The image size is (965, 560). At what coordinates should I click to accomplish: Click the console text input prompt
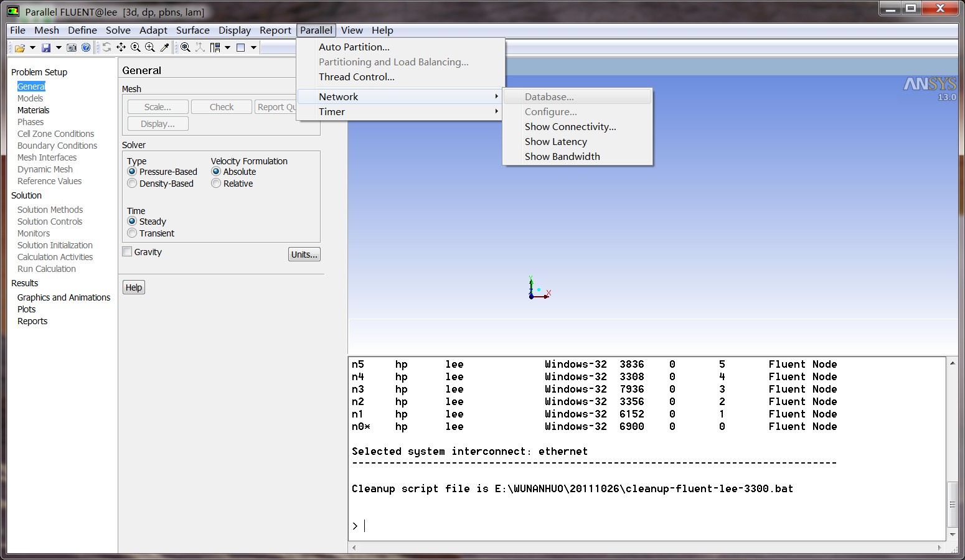coord(436,526)
